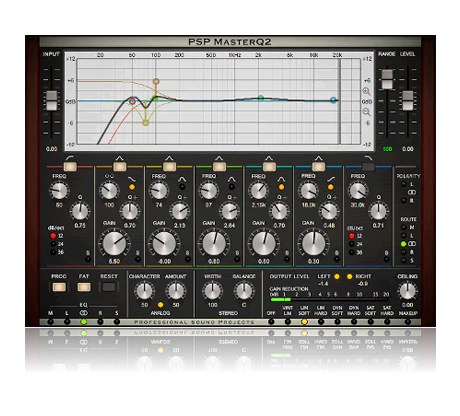Screen dimensions: 460x416
Task: Select 36 dB/oct slope for high-pass band
Action: tap(53, 252)
